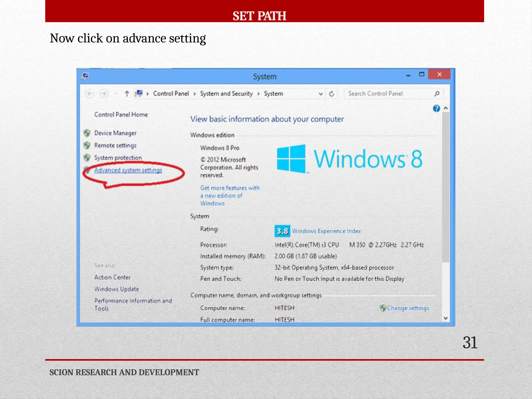Open the blue Help question mark

click(x=436, y=108)
